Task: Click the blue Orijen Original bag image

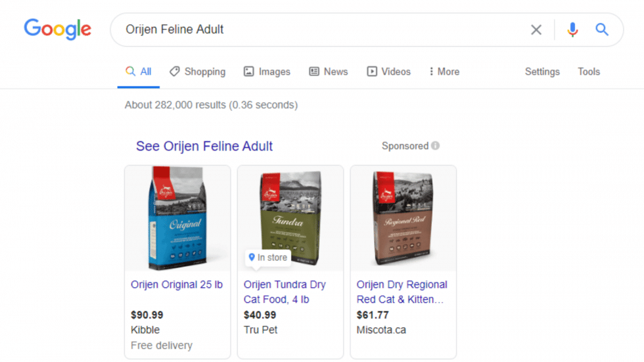Action: coord(177,218)
